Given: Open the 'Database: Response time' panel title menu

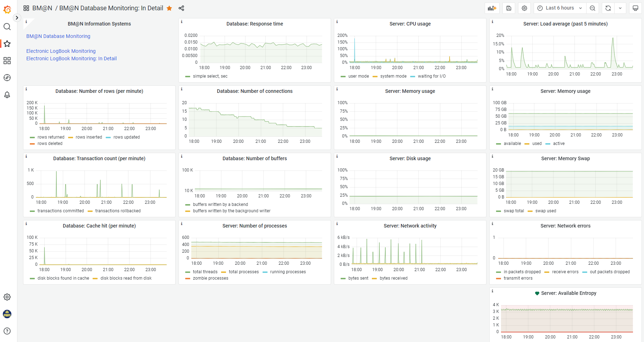Looking at the screenshot, I should click(254, 24).
